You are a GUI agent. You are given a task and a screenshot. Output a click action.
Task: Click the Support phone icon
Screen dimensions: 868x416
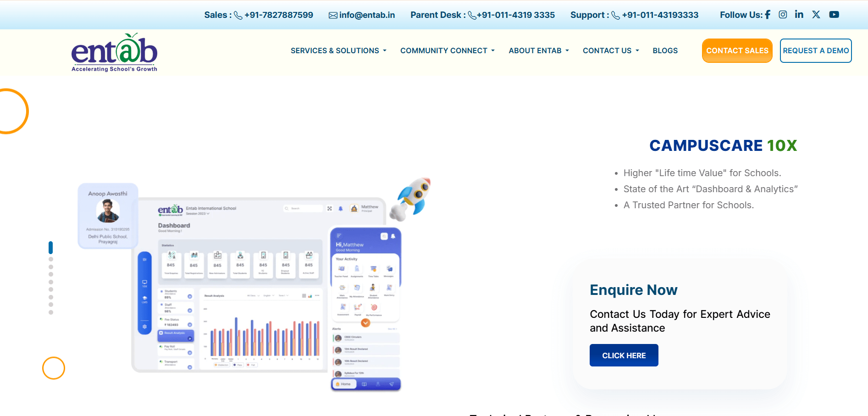[615, 15]
